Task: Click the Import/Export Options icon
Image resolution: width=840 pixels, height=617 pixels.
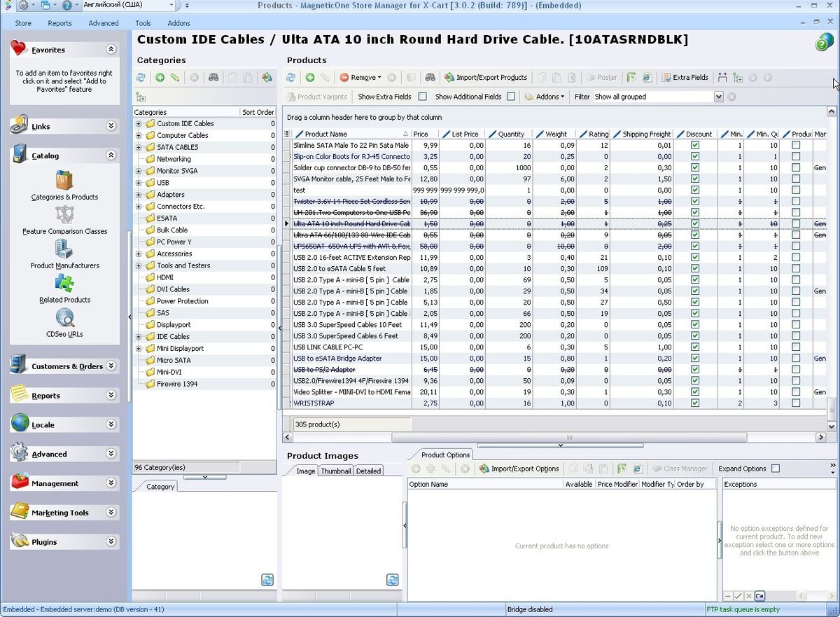Action: [519, 469]
